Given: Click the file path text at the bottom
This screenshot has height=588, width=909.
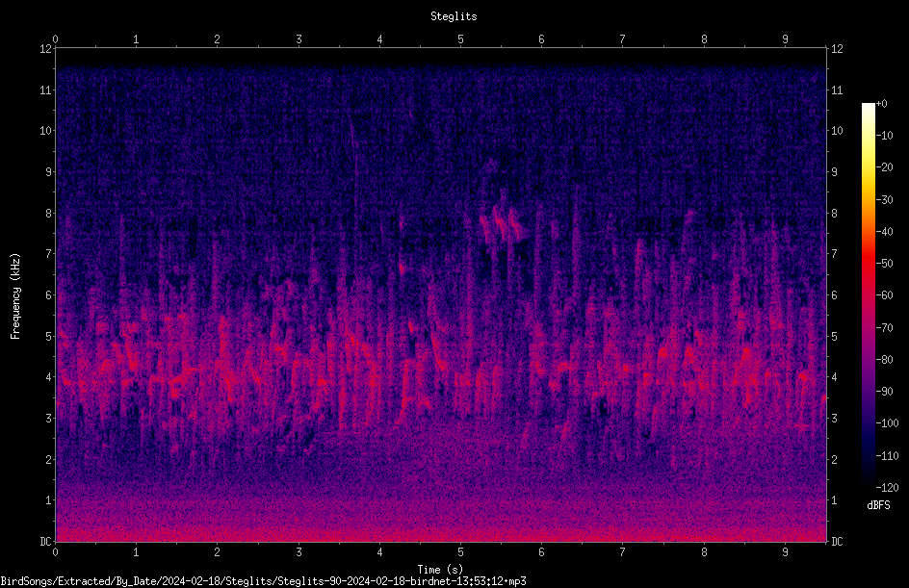Looking at the screenshot, I should pyautogui.click(x=263, y=581).
